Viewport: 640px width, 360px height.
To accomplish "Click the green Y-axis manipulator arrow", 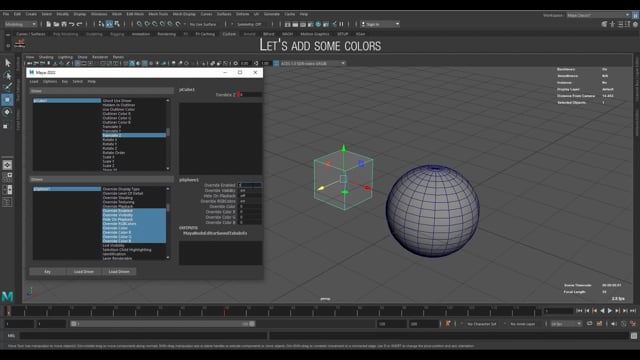I will coord(344,148).
